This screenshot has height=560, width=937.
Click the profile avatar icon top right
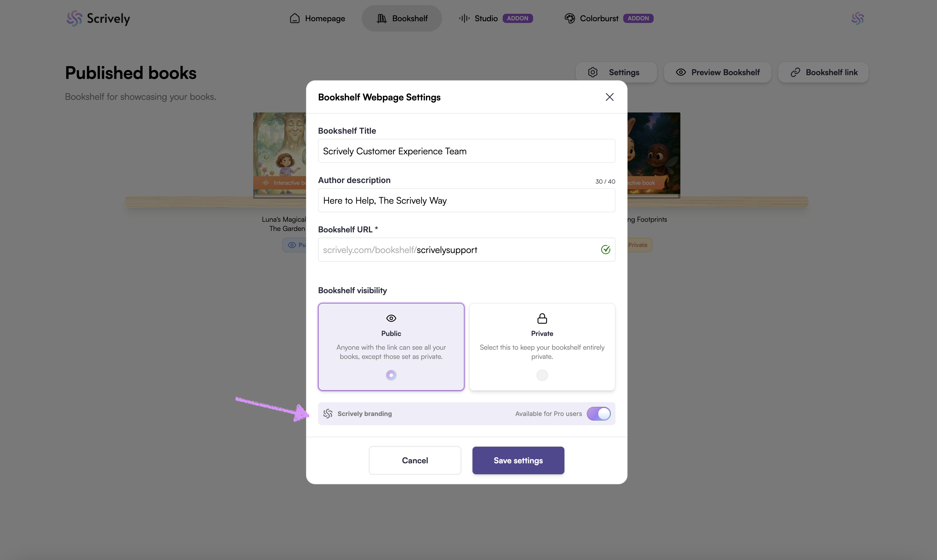[857, 18]
